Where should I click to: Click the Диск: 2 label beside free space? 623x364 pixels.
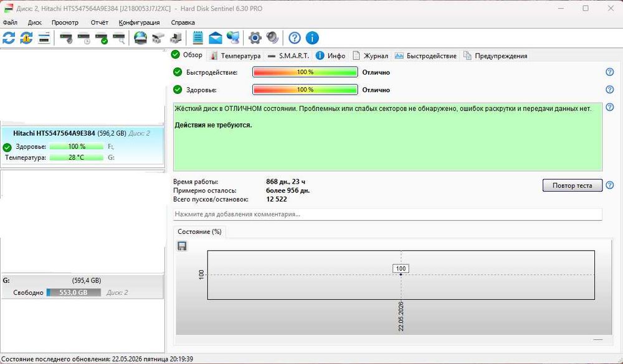click(117, 292)
